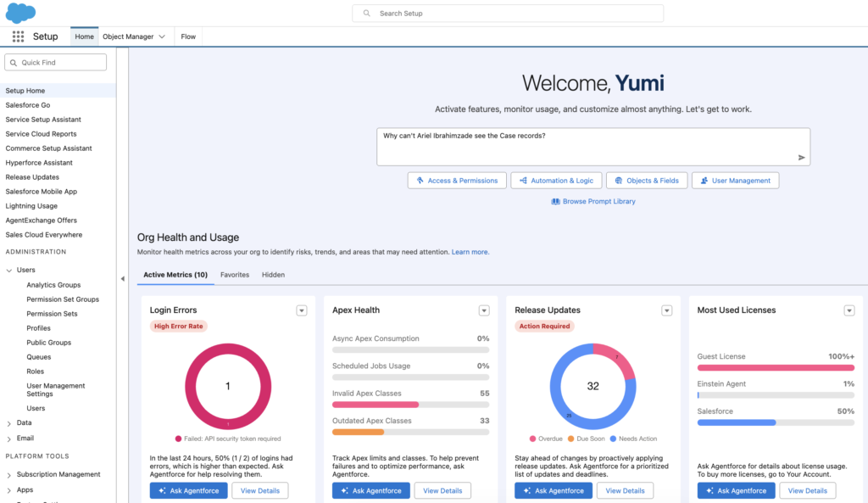Click the Agentforce prompt text box
868x503 pixels.
(593, 147)
